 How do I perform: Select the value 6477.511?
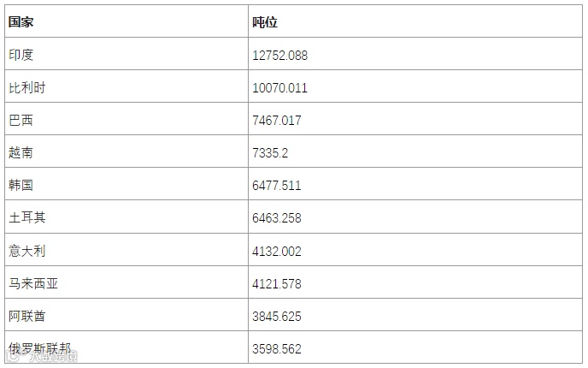point(277,185)
